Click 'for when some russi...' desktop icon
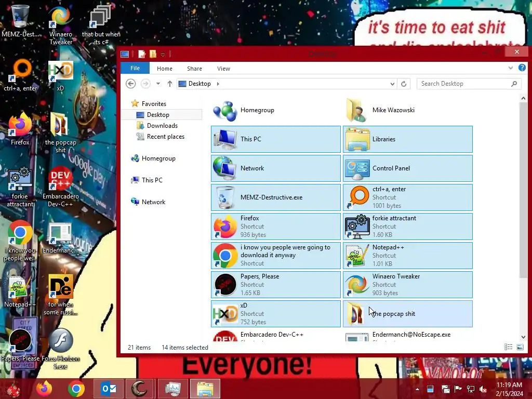 61,295
